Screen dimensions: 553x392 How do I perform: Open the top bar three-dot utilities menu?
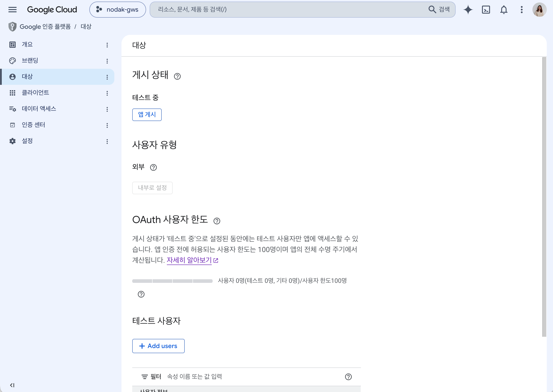tap(522, 10)
